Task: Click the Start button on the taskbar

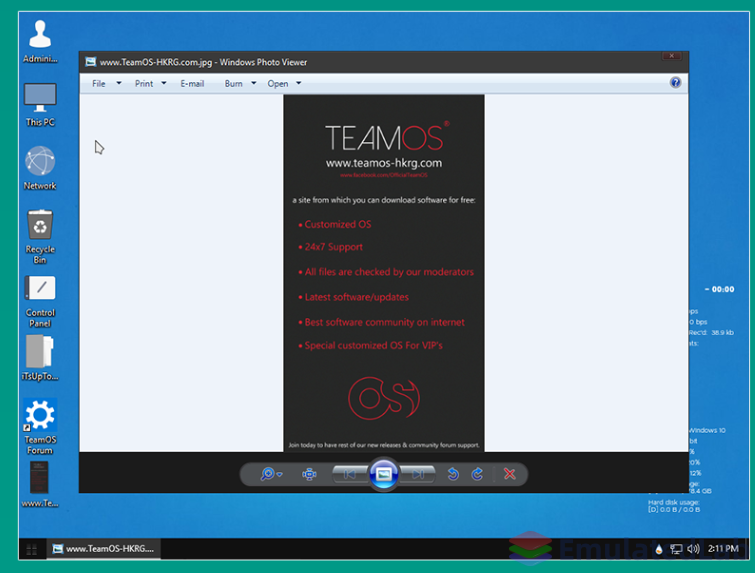Action: point(32,549)
